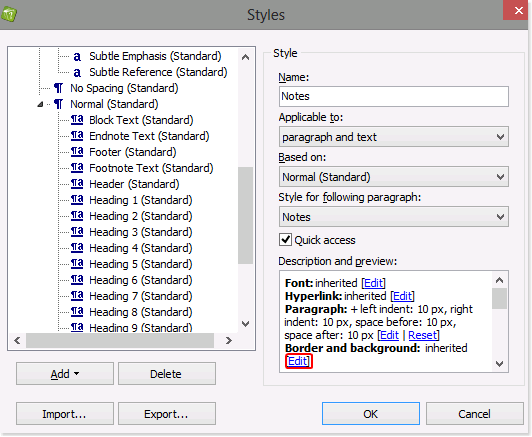Collapse the Normal (Standard) tree node
Viewport: 532px width, 437px height.
pyautogui.click(x=40, y=104)
